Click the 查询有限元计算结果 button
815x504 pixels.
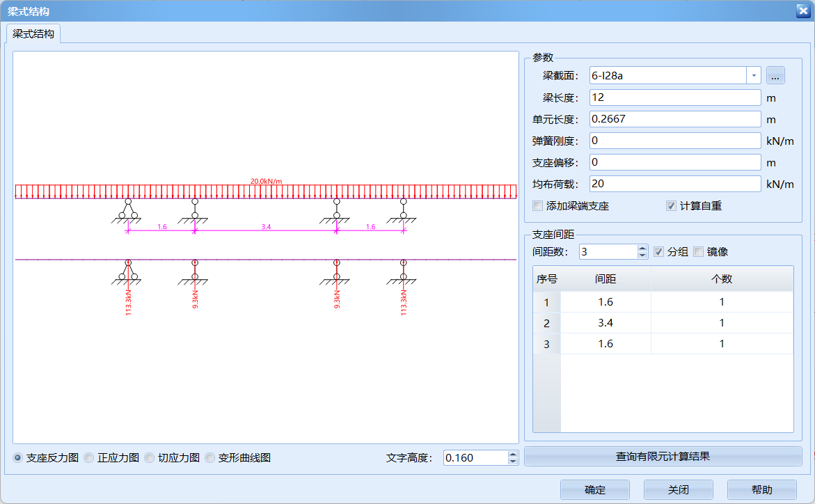(x=663, y=457)
